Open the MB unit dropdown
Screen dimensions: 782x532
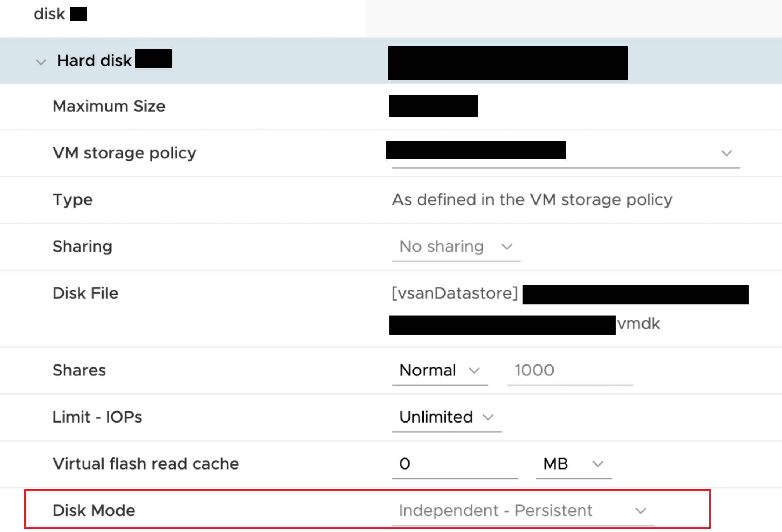[x=573, y=464]
